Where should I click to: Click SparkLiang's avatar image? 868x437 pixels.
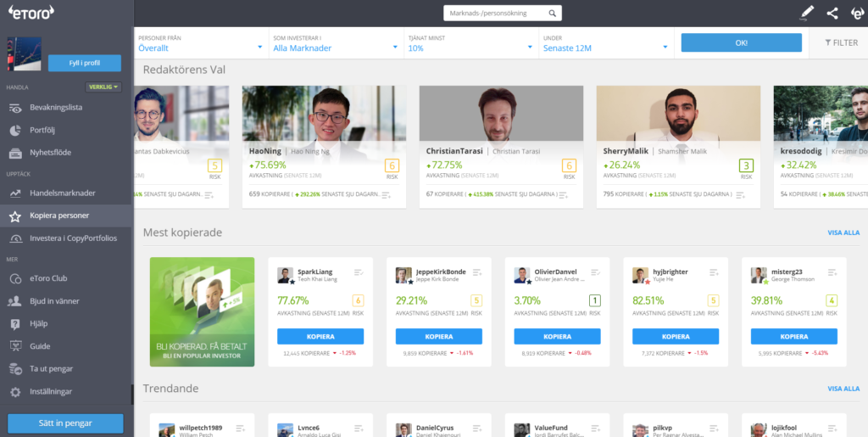tap(285, 275)
